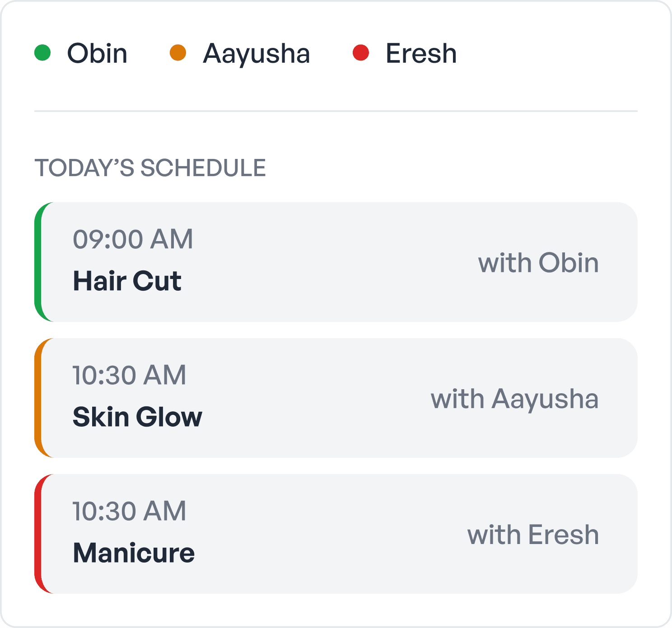Screen dimensions: 672x628
Task: Click the red Eresh status dot
Action: tap(361, 53)
